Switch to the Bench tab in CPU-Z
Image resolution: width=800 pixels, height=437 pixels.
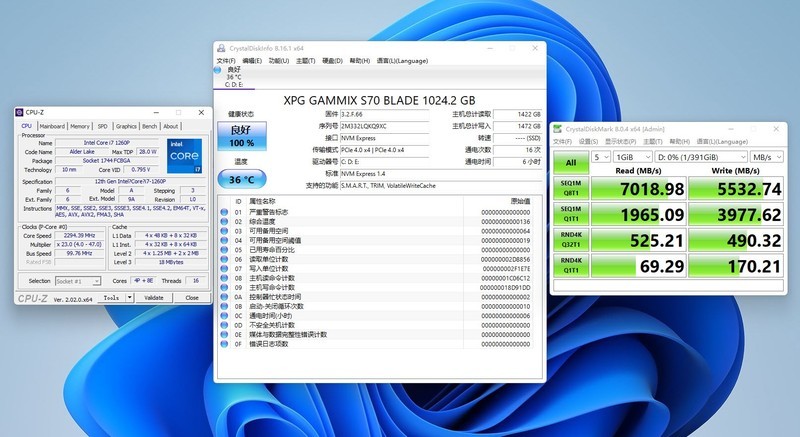149,126
